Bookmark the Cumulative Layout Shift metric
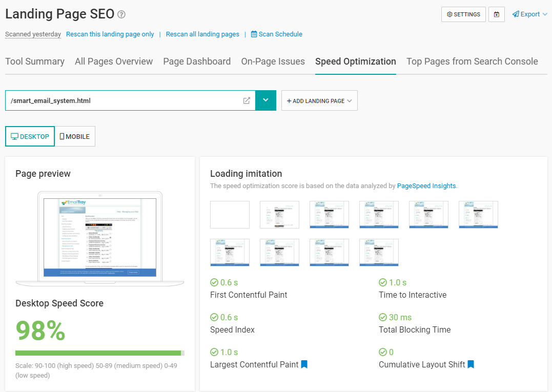The width and height of the screenshot is (552, 392). 471,364
